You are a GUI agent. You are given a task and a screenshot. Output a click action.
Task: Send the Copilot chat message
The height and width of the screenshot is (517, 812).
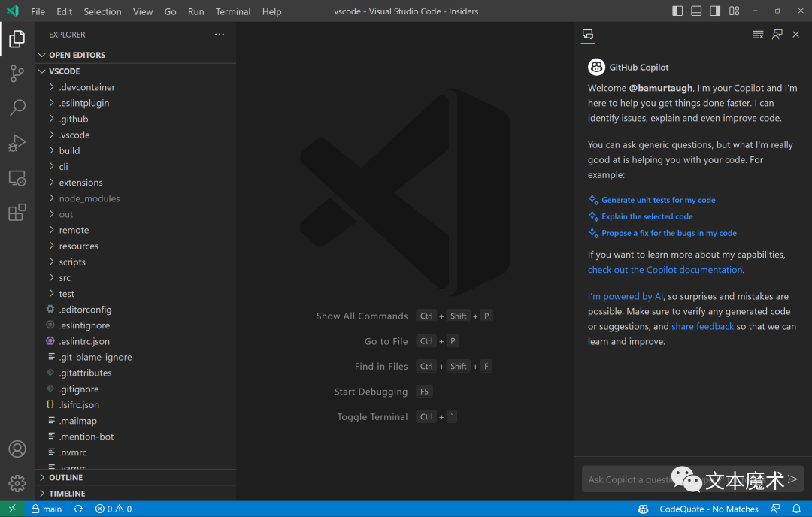click(792, 479)
